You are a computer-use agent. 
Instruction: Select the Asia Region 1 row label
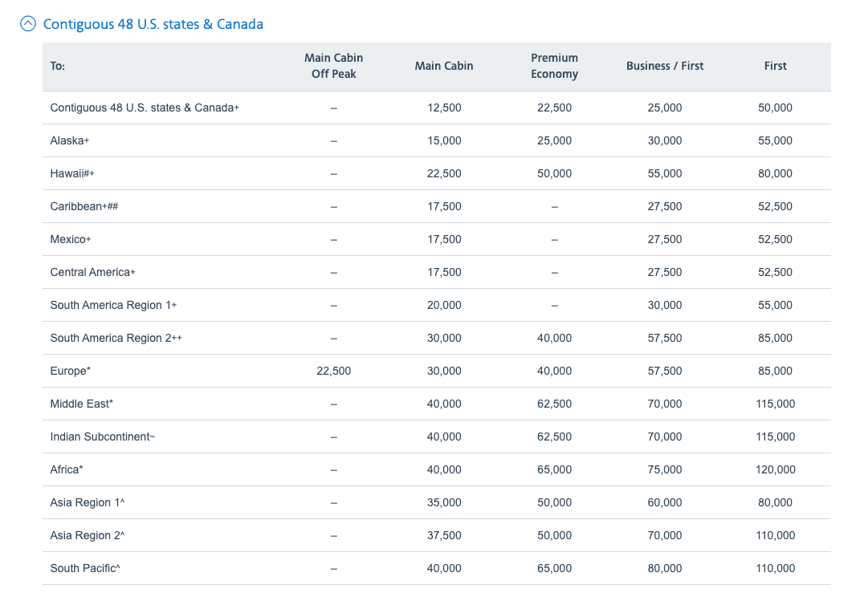point(87,502)
